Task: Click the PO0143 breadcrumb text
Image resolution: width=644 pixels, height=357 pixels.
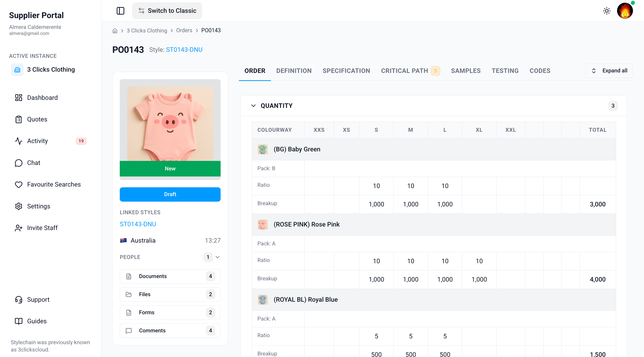Action: tap(211, 30)
